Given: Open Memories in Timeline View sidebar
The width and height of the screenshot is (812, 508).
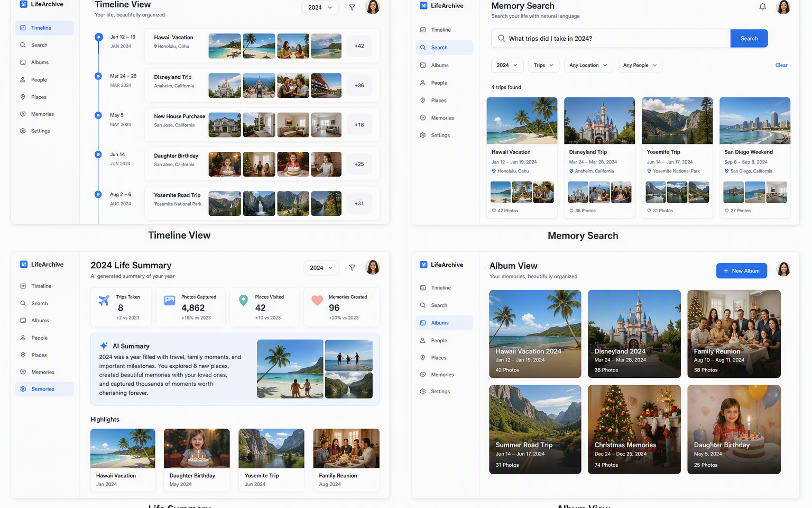Looking at the screenshot, I should coord(44,114).
